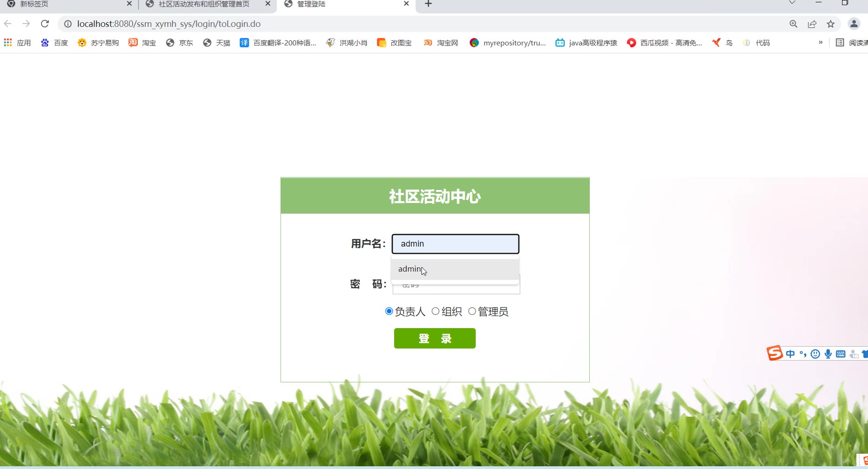Click the Sogou input method S logo
Viewport: 868px width, 469px height.
pyautogui.click(x=774, y=353)
